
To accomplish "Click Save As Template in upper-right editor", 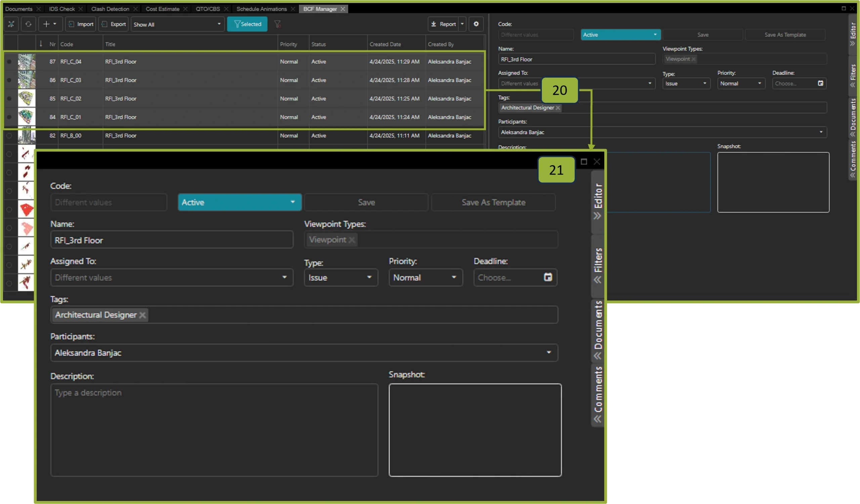I will click(x=785, y=35).
